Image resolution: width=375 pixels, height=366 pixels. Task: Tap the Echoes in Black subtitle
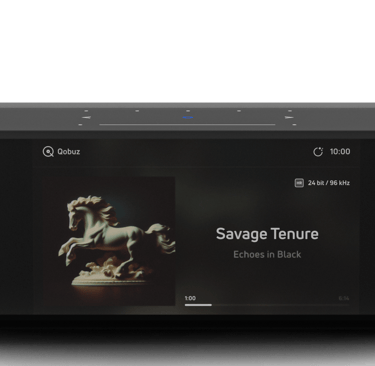coord(267,255)
